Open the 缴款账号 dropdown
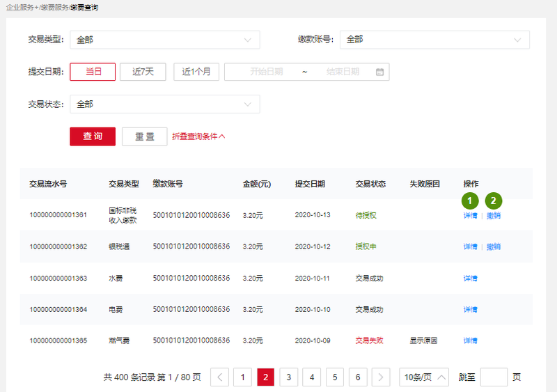 pos(434,40)
